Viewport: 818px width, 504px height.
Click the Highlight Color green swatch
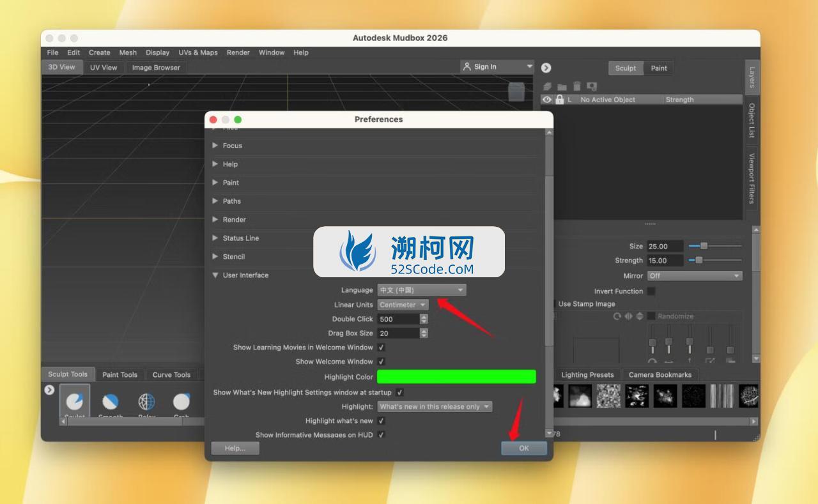click(456, 377)
